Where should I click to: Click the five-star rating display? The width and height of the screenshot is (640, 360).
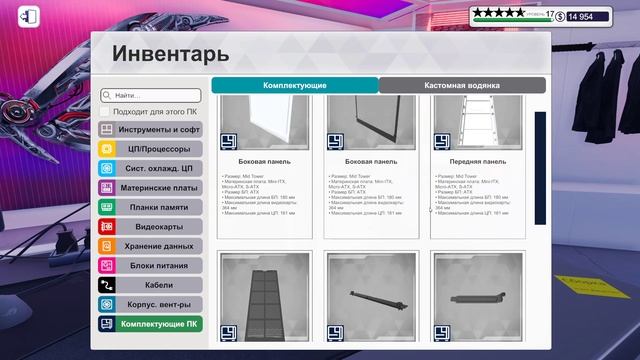pos(498,13)
